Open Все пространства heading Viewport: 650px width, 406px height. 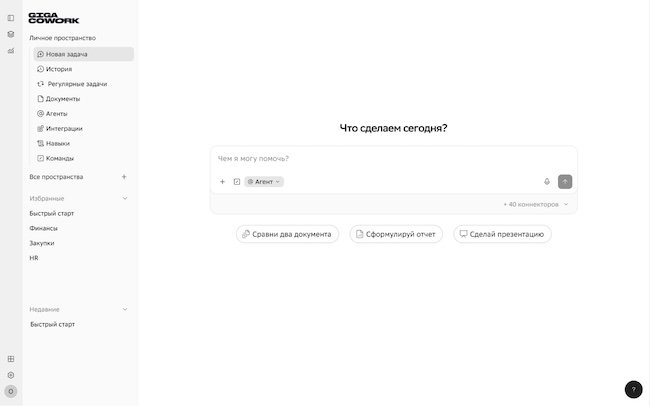coord(56,177)
